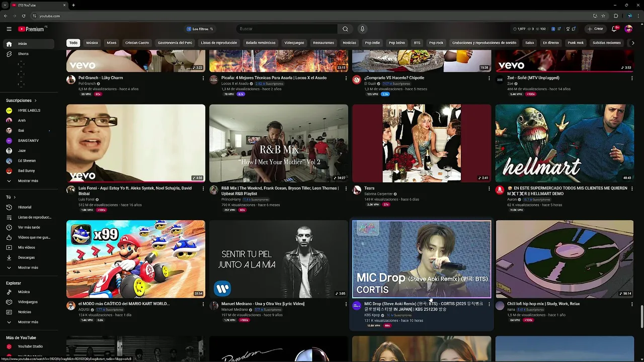This screenshot has width=644, height=362.
Task: Open title ¿Comprarlo VS Hacerlo? Chipotle
Action: [x=394, y=78]
